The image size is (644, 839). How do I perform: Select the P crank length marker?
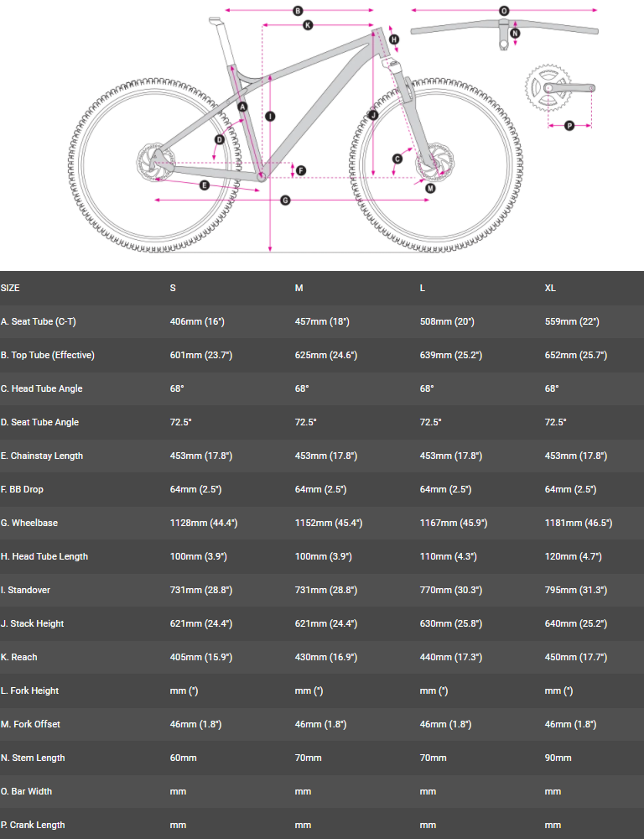[x=569, y=126]
